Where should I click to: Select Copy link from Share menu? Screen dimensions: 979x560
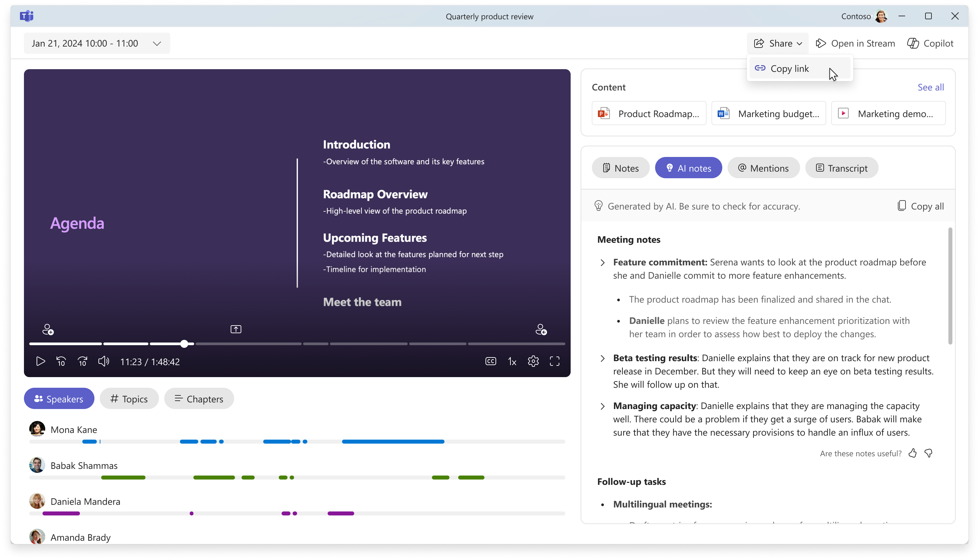tap(800, 69)
